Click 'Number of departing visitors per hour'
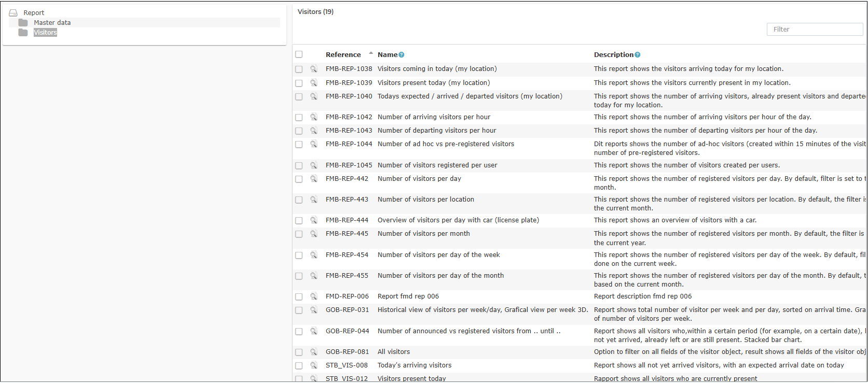 (437, 131)
